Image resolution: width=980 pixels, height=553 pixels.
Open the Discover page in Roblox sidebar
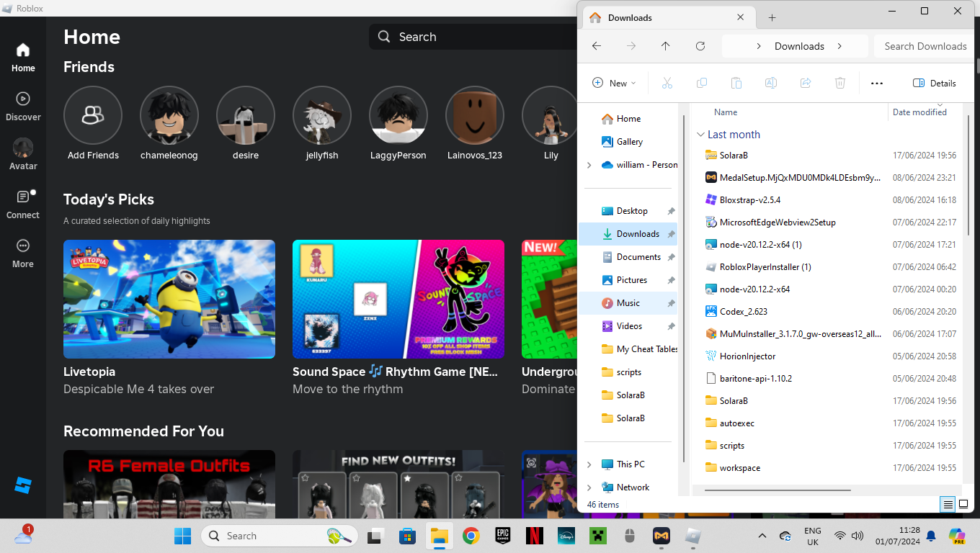coord(23,106)
